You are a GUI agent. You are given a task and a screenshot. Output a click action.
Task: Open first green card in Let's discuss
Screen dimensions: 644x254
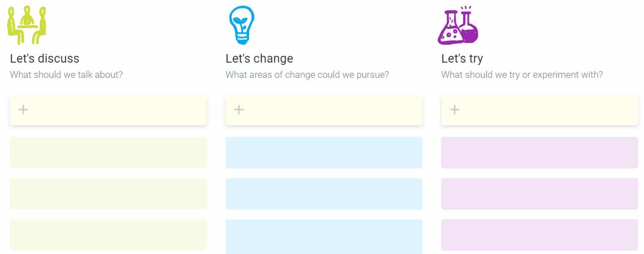pyautogui.click(x=108, y=152)
